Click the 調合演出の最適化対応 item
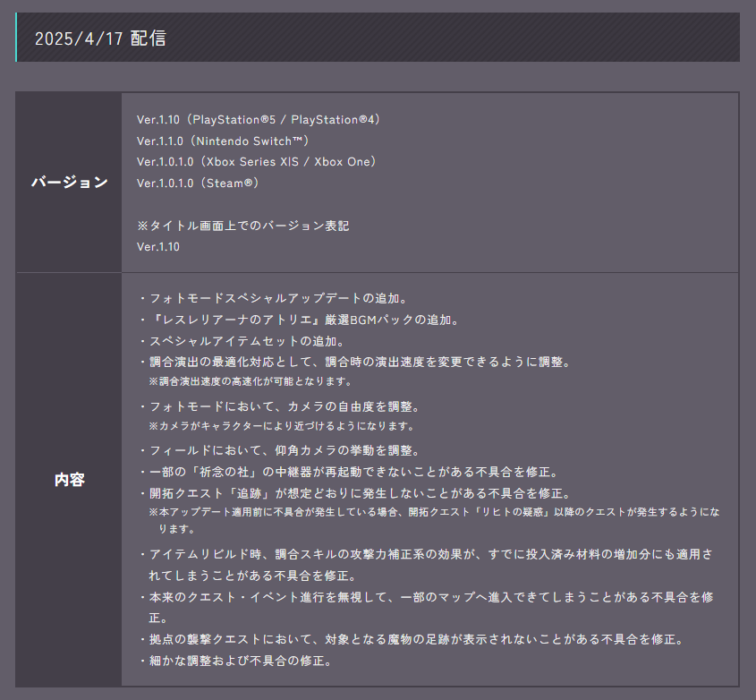Screen dimensions: 756x700 [356, 362]
